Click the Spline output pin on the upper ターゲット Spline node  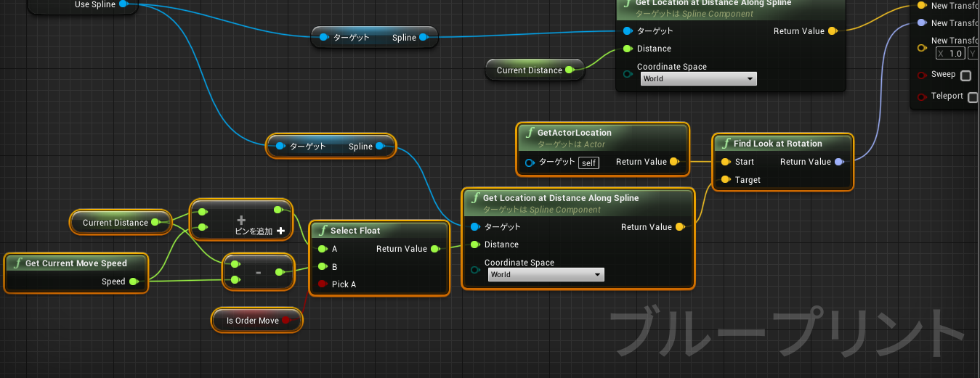(x=424, y=38)
